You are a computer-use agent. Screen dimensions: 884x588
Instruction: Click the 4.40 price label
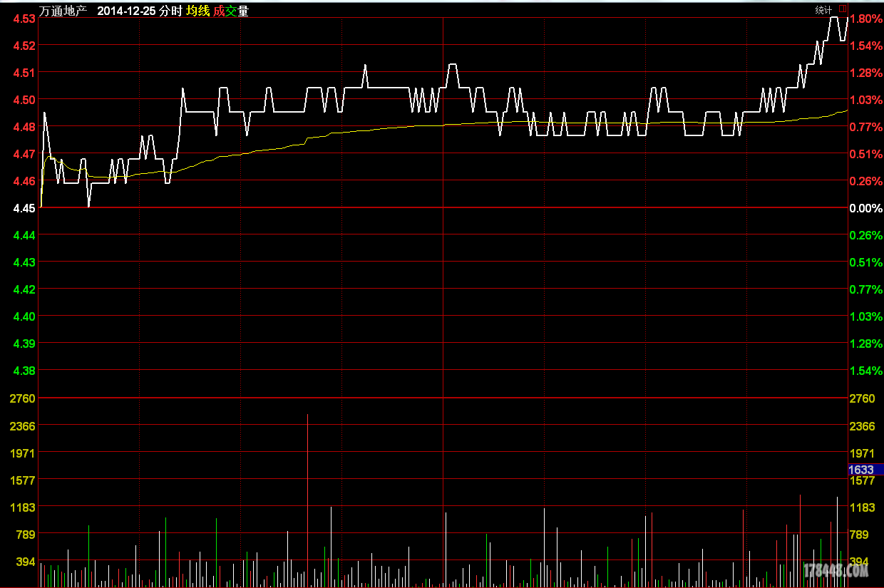pyautogui.click(x=24, y=316)
